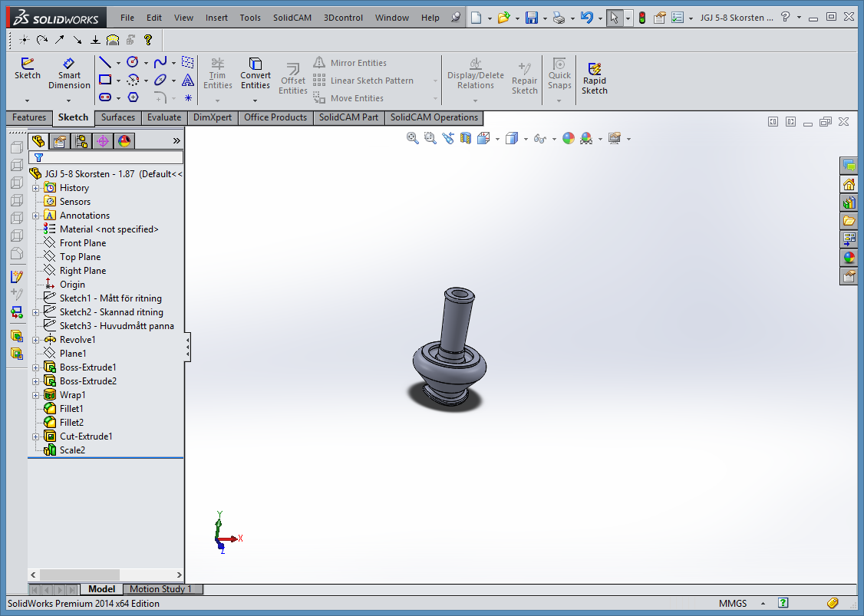Viewport: 864px width, 616px height.
Task: Expand the Revolve1 feature
Action: tap(36, 340)
